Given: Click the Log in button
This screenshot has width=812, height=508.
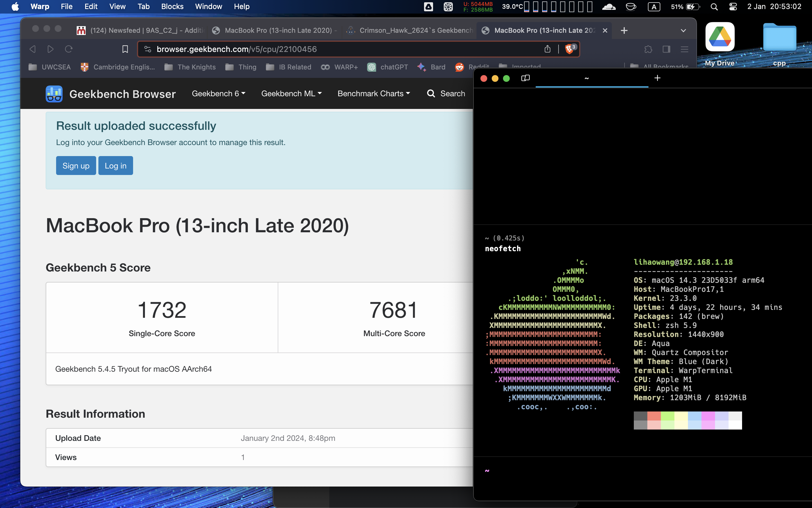Looking at the screenshot, I should point(115,166).
